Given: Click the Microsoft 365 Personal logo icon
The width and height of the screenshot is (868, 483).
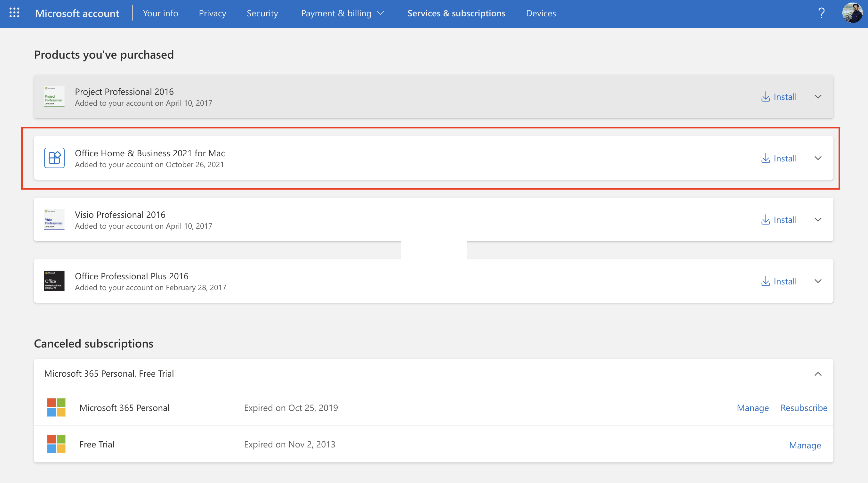Looking at the screenshot, I should point(56,407).
